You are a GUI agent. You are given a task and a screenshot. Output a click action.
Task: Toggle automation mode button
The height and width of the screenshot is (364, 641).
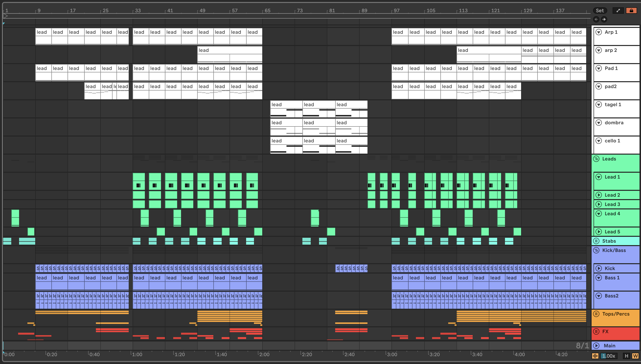point(618,11)
